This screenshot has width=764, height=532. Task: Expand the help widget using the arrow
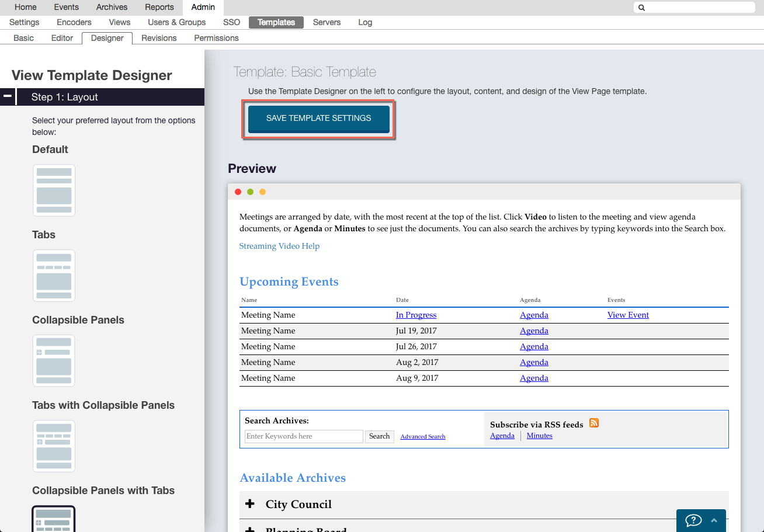pos(714,520)
